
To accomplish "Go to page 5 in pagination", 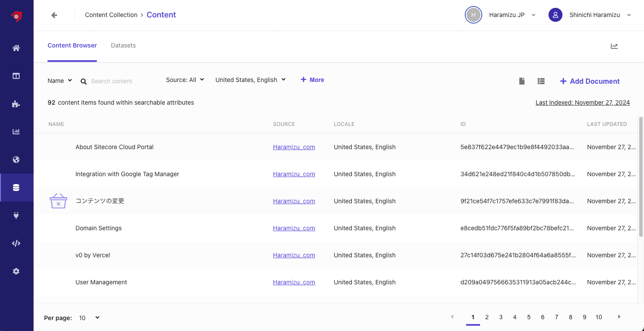I will [x=528, y=317].
